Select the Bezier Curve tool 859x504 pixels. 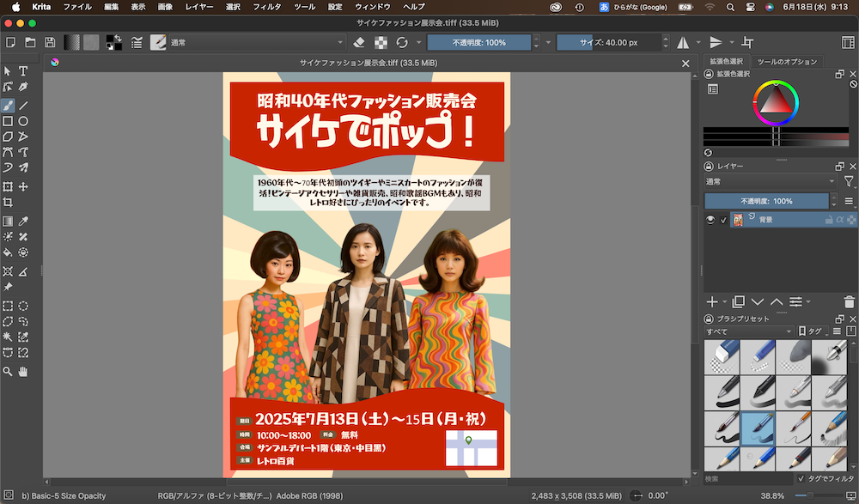8,152
